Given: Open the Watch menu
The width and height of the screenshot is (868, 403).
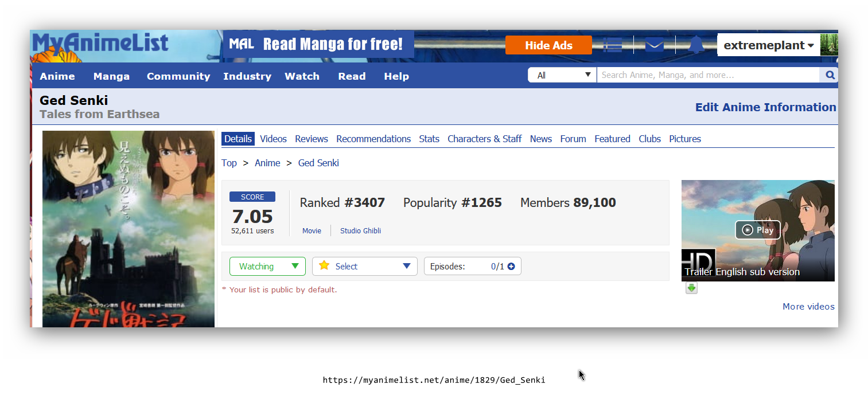Looking at the screenshot, I should 302,76.
